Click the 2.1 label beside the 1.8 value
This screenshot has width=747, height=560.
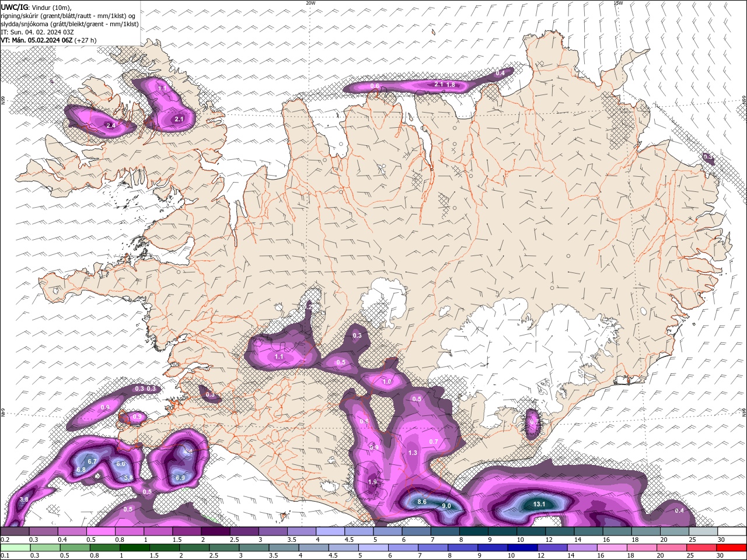439,85
